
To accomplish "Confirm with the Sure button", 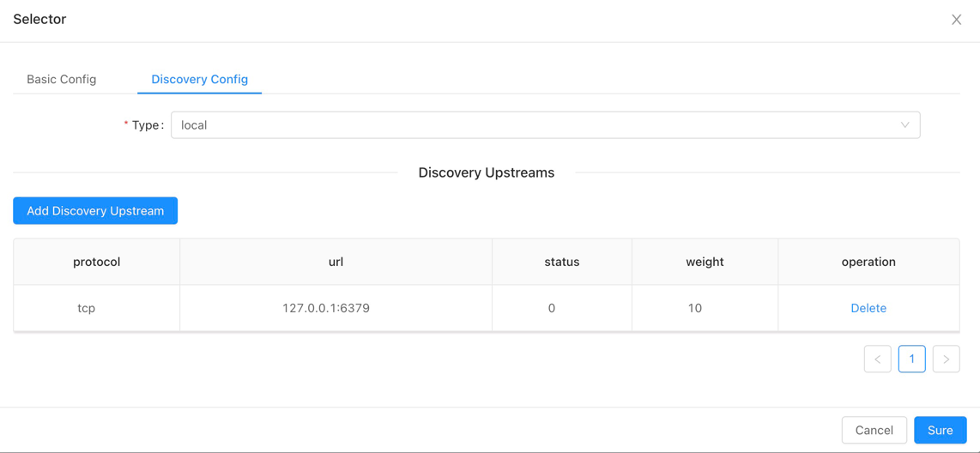I will 940,431.
